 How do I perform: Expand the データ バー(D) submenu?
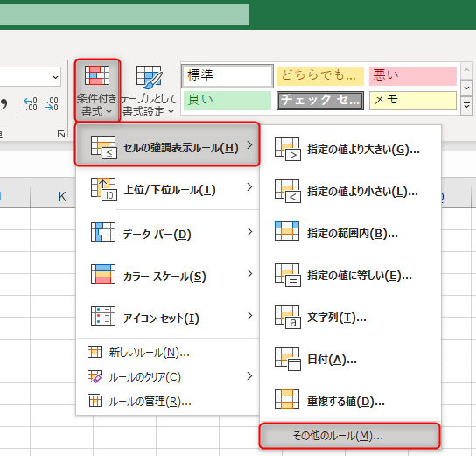[168, 233]
